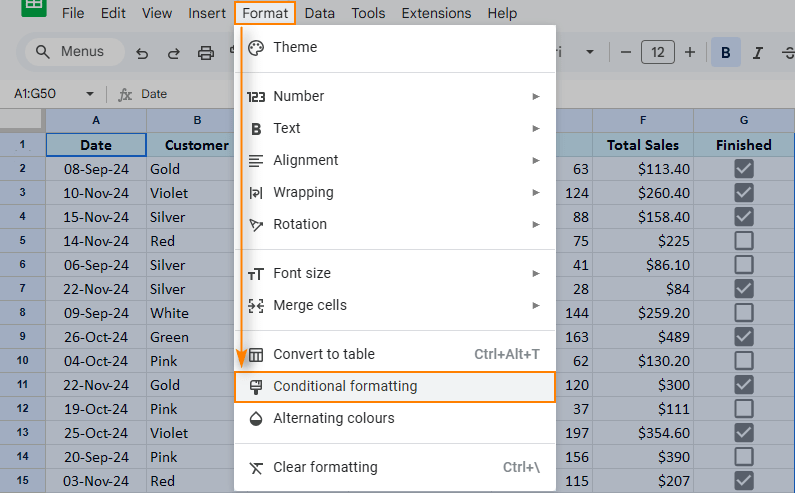795x493 pixels.
Task: Choose Conditional formatting menu entry
Action: pos(395,387)
